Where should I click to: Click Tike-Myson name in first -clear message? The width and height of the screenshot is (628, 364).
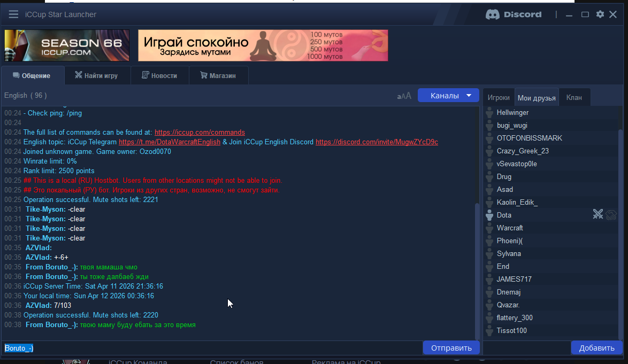pyautogui.click(x=45, y=209)
